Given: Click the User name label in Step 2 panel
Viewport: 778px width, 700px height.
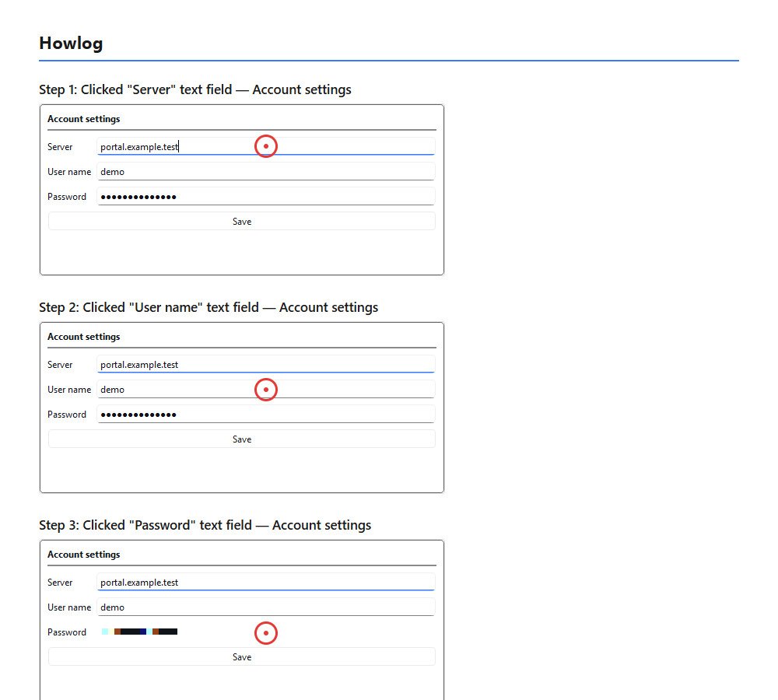Looking at the screenshot, I should (69, 390).
